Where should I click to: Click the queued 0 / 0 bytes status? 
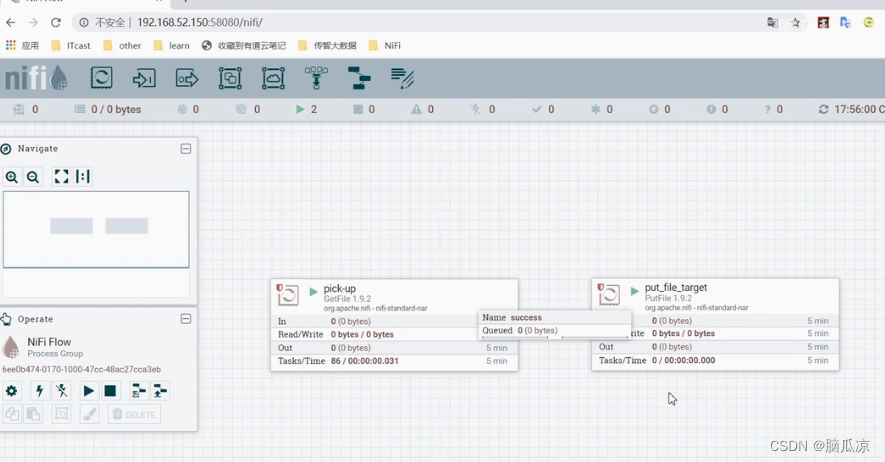(116, 109)
